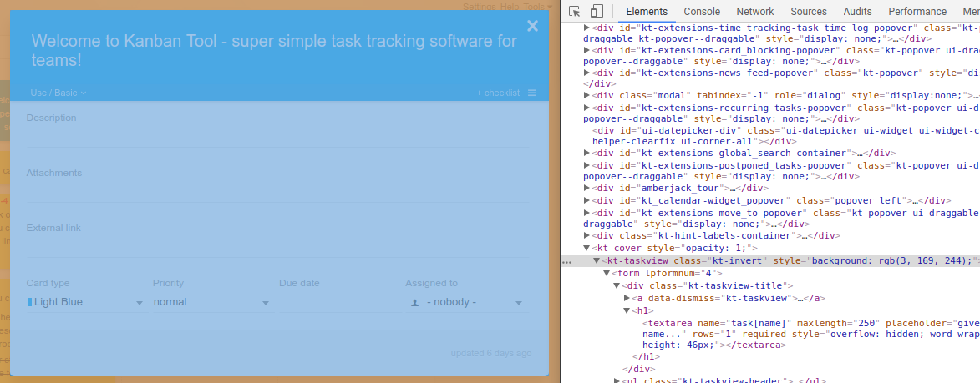Screen dimensions: 980x383
Task: Open the Performance tab in DevTools
Action: 917,12
